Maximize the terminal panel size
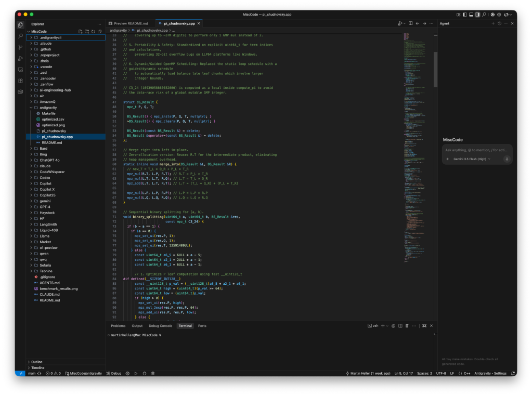This screenshot has height=396, width=532. point(424,326)
